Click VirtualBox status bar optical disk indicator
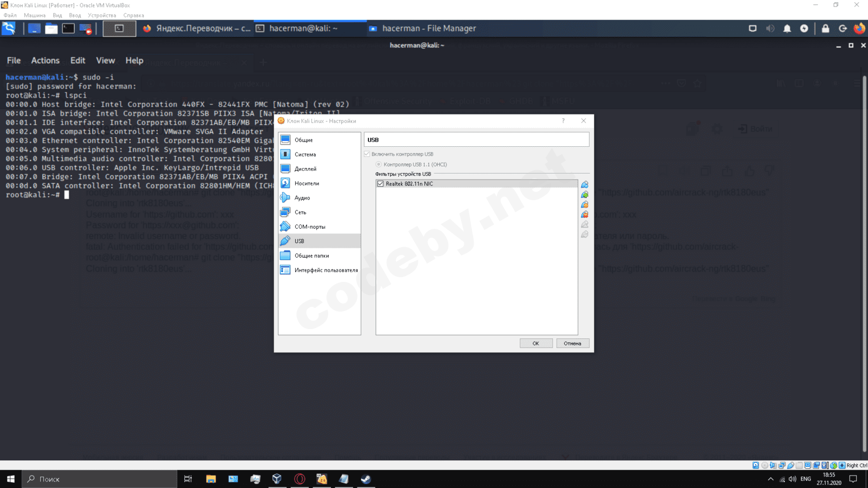This screenshot has width=868, height=488. (764, 465)
